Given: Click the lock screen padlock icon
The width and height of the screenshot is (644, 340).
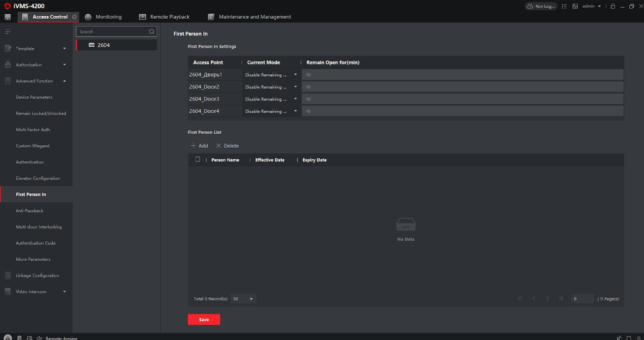Looking at the screenshot, I should coord(613,6).
